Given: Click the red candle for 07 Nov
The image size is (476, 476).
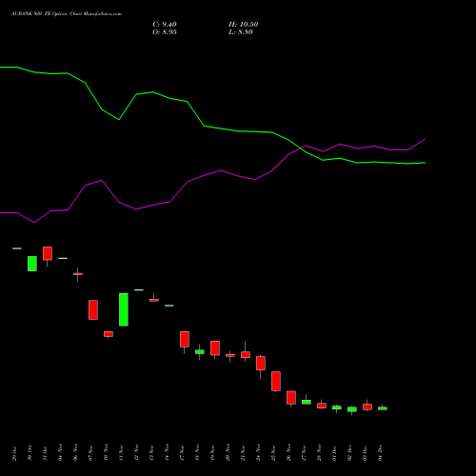Looking at the screenshot, I should click(x=93, y=309).
